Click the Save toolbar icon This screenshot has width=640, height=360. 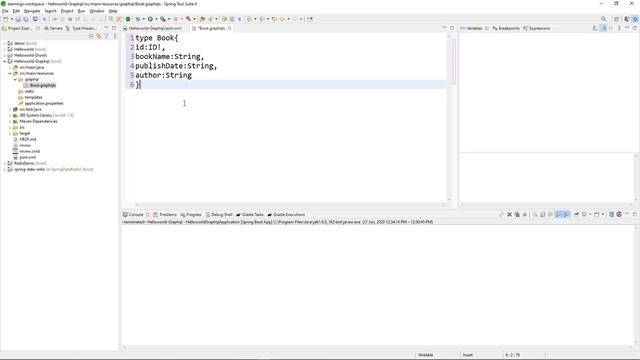click(x=18, y=19)
